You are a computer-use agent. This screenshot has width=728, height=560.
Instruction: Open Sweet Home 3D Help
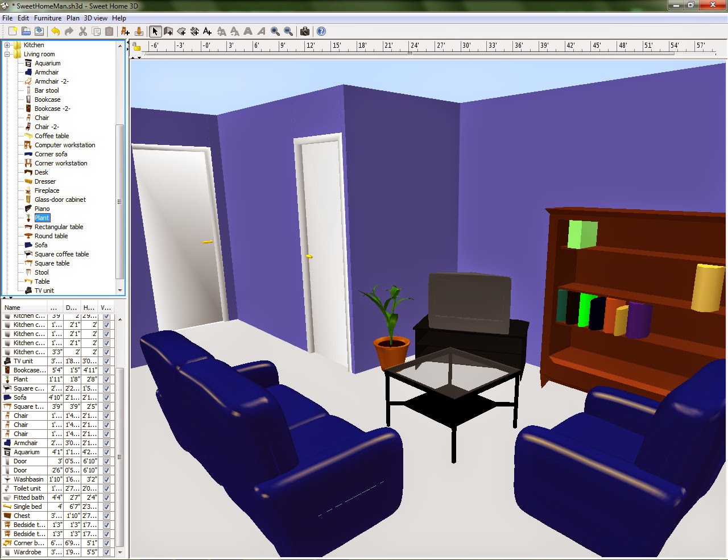pos(321,31)
